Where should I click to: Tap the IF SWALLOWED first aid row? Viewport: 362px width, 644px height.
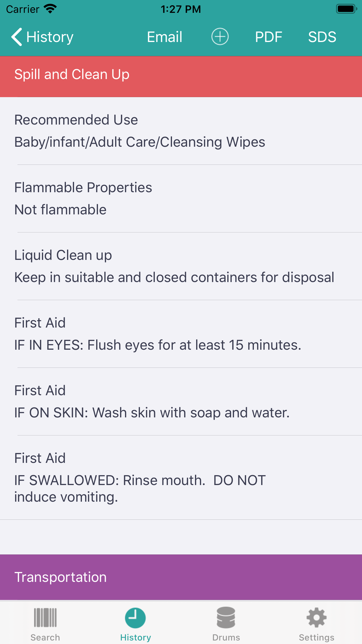[x=181, y=477]
